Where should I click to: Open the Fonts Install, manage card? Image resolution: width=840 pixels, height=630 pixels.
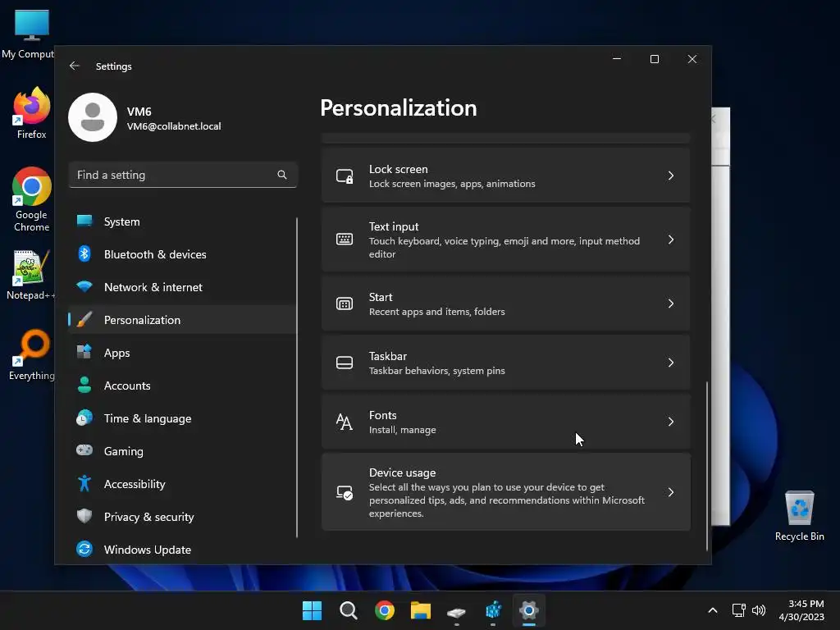coord(505,422)
